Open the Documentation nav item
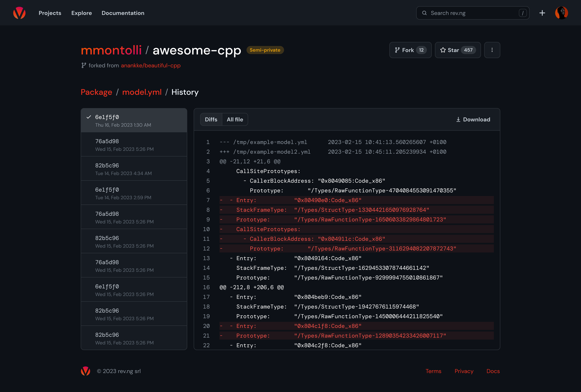Screen dimensions: 581x392 pos(123,13)
